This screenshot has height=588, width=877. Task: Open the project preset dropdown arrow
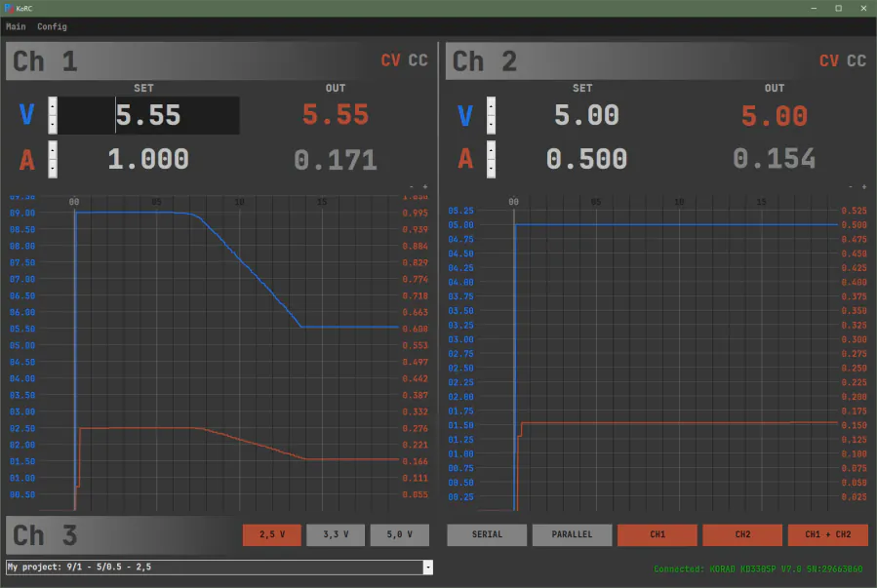coord(427,567)
